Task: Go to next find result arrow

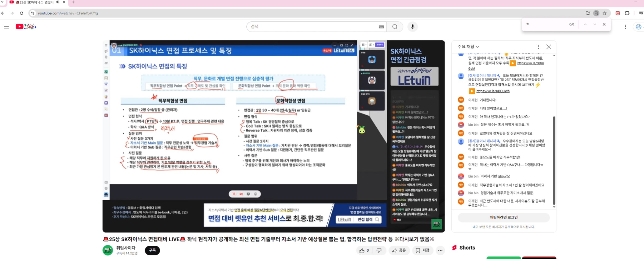Action: click(595, 24)
